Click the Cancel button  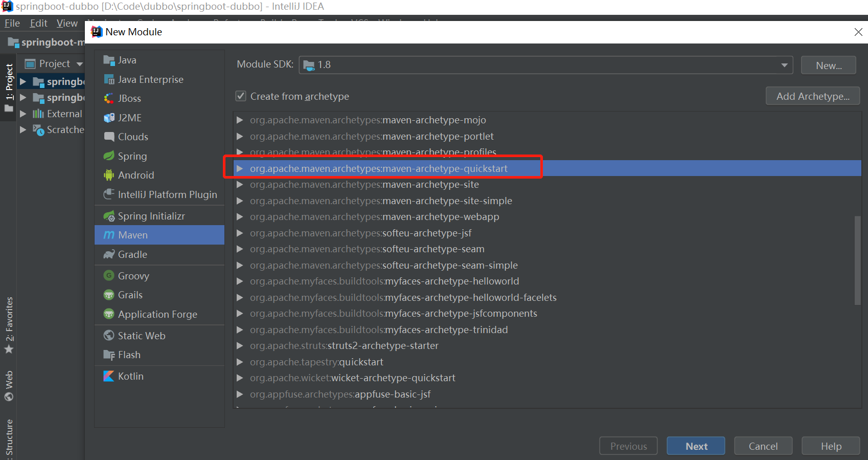pyautogui.click(x=763, y=446)
